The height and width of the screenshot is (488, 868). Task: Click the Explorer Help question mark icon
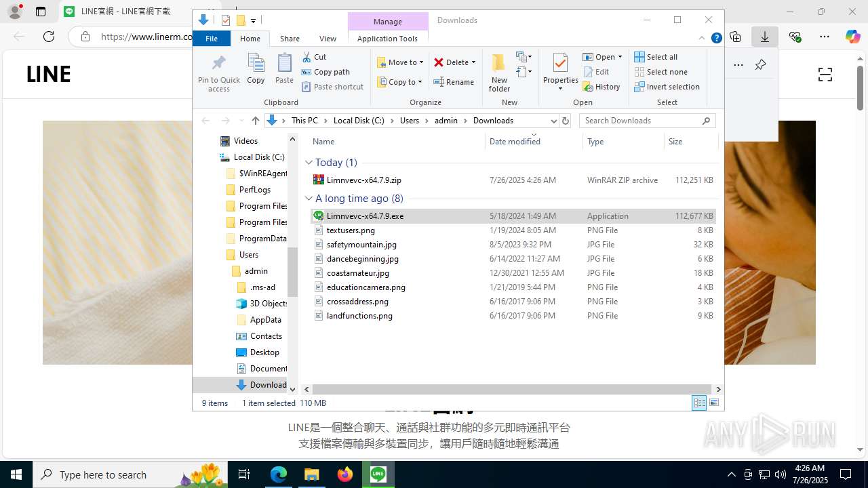coord(716,39)
